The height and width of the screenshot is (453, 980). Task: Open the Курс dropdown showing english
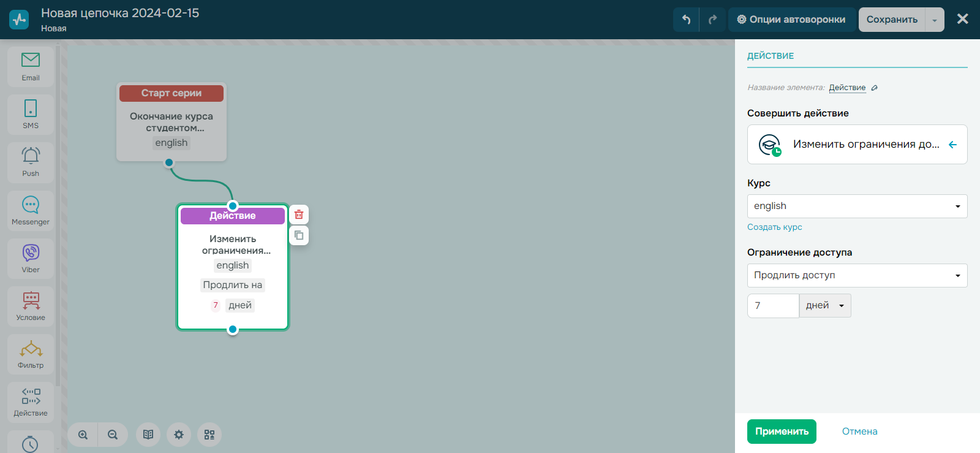pyautogui.click(x=857, y=206)
